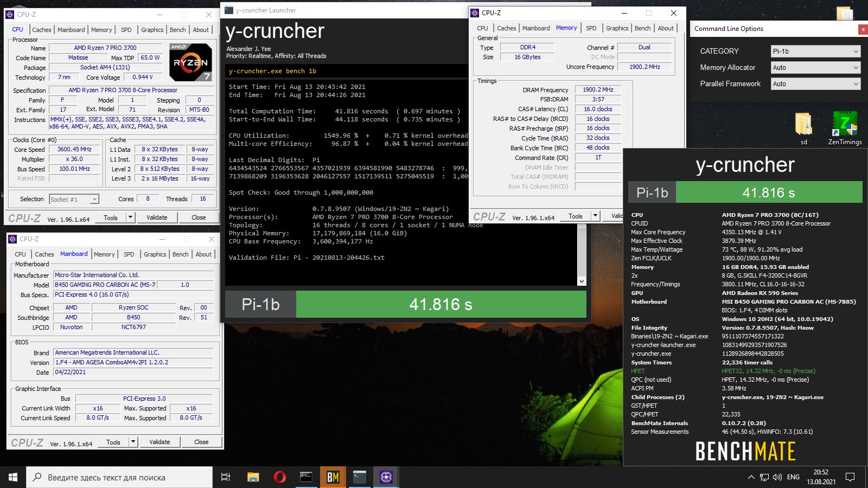Open SPD tab in top-left CPU-Z
This screenshot has width=868, height=488.
click(126, 30)
